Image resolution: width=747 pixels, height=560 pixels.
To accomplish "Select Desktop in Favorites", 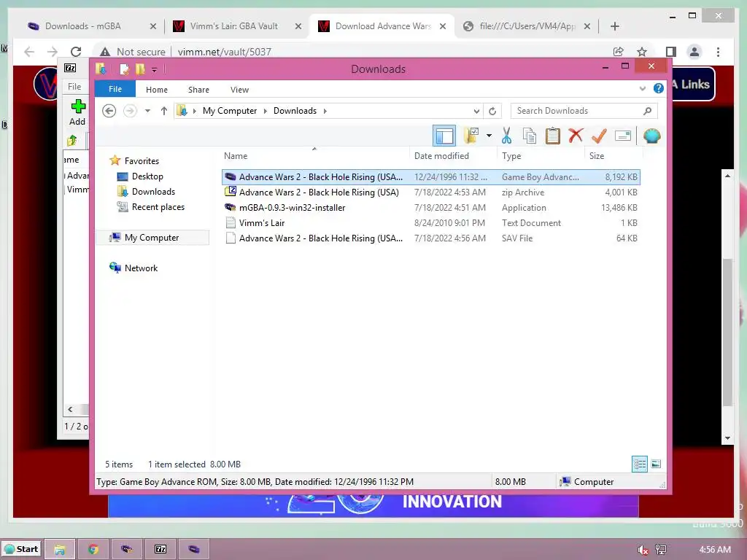I will [147, 176].
